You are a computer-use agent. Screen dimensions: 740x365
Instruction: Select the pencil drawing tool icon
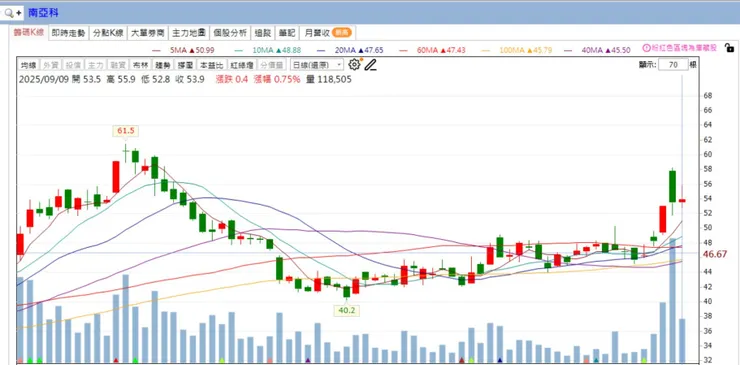(371, 65)
